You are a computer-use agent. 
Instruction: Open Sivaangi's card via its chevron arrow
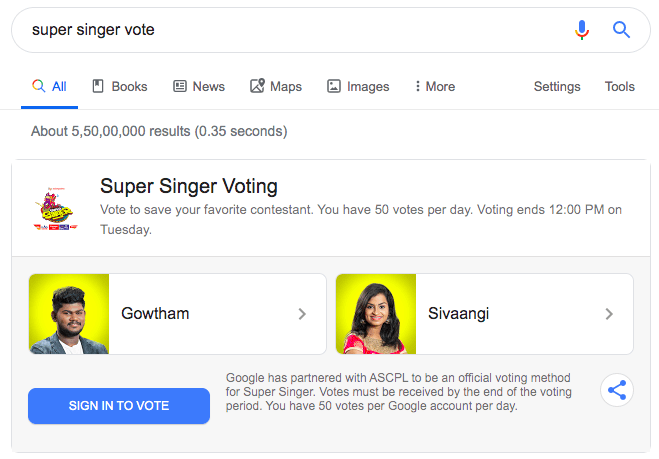coord(609,314)
